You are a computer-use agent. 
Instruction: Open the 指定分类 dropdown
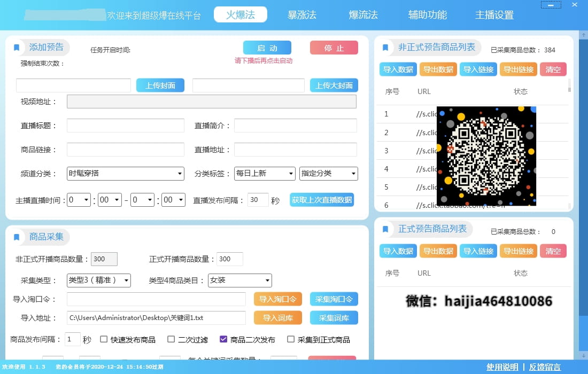click(x=329, y=174)
